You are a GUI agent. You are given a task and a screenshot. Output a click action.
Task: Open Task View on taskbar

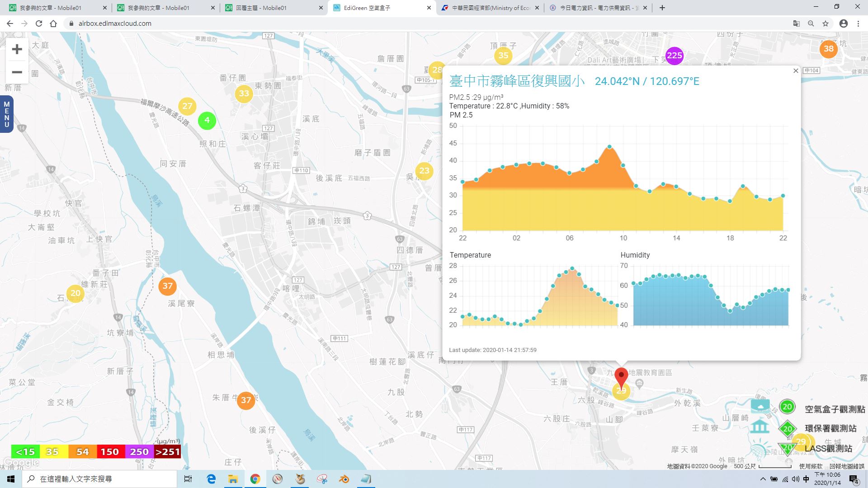point(188,479)
